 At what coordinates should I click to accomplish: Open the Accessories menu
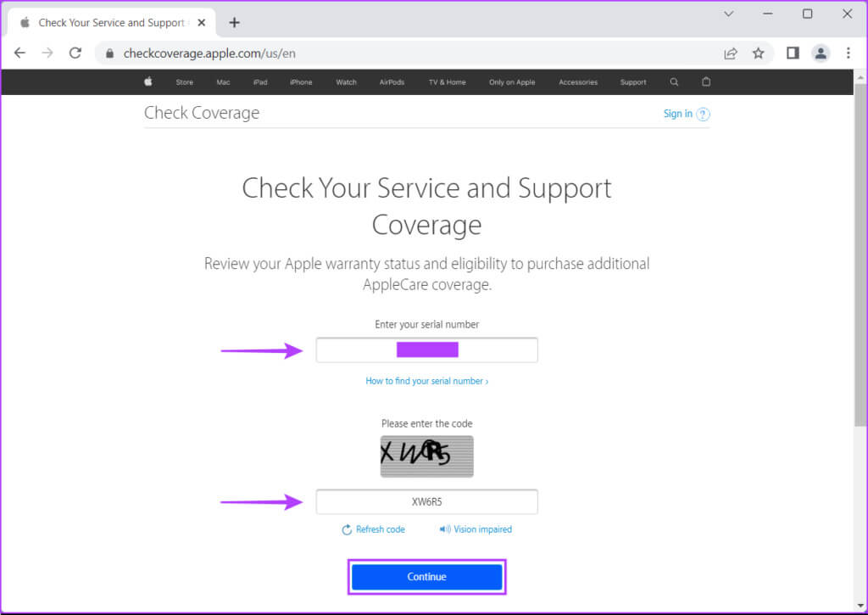(x=578, y=82)
